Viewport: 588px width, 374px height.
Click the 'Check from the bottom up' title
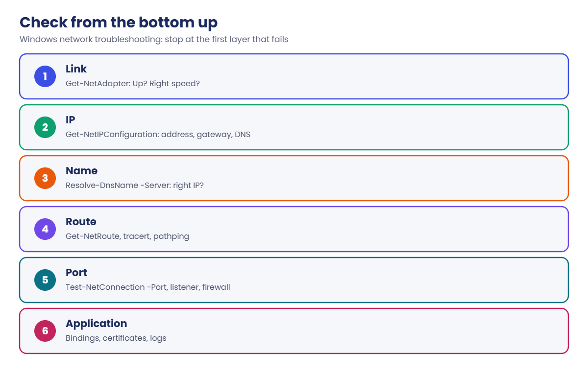[x=119, y=23]
